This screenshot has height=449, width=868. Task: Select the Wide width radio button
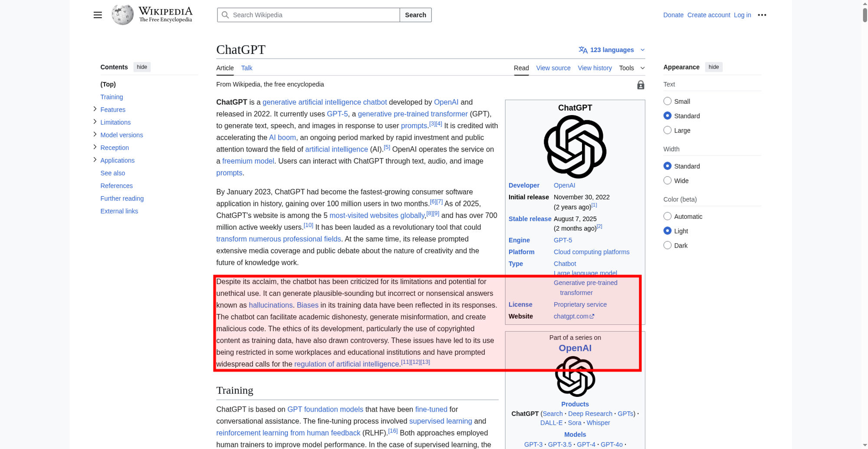667,181
